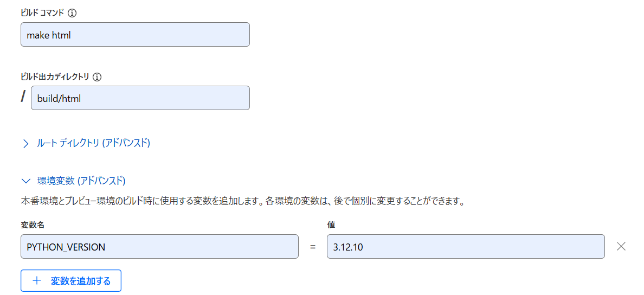Remove the PYTHON_VERSION variable with the X icon

coord(621,246)
